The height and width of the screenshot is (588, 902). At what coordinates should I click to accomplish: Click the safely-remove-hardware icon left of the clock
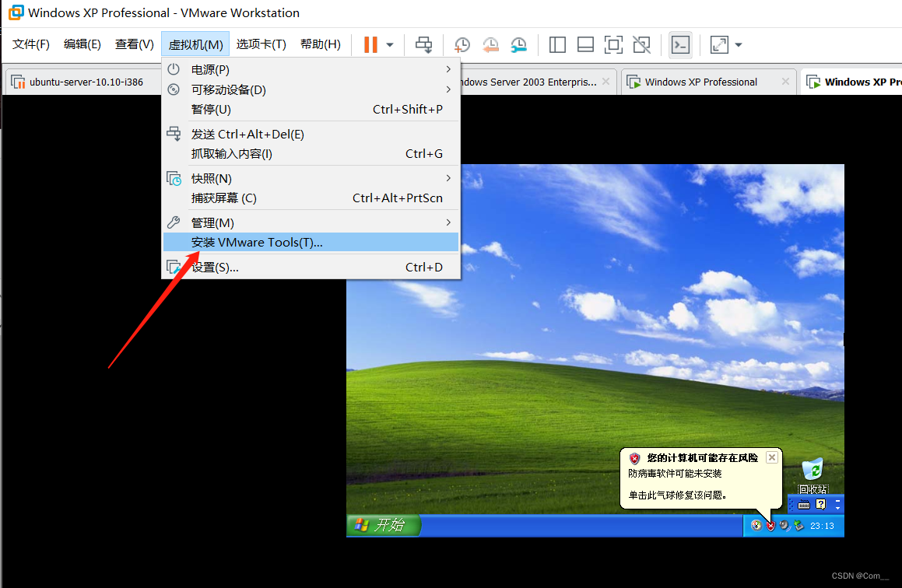coord(798,525)
